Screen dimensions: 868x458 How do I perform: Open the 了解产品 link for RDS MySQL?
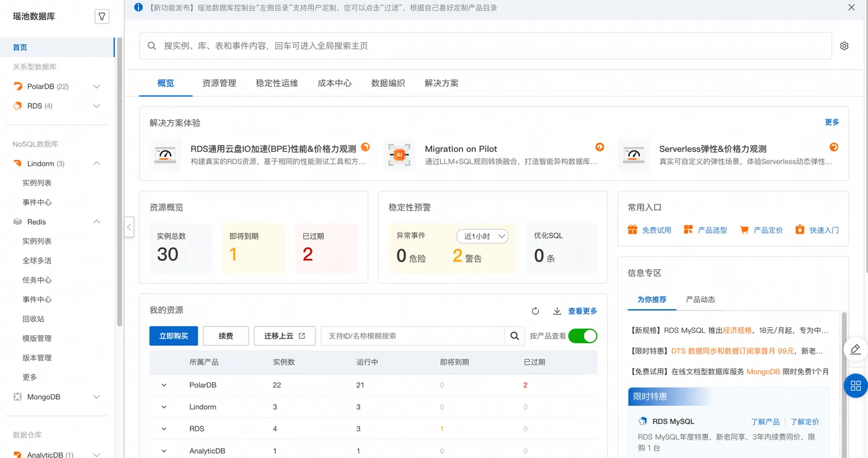coord(765,421)
